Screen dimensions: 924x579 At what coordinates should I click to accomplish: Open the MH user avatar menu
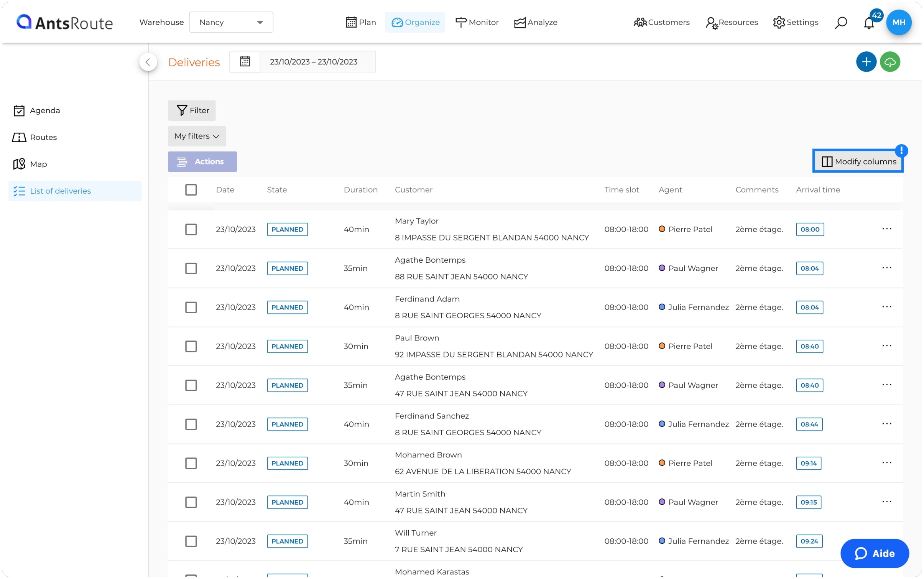[898, 22]
